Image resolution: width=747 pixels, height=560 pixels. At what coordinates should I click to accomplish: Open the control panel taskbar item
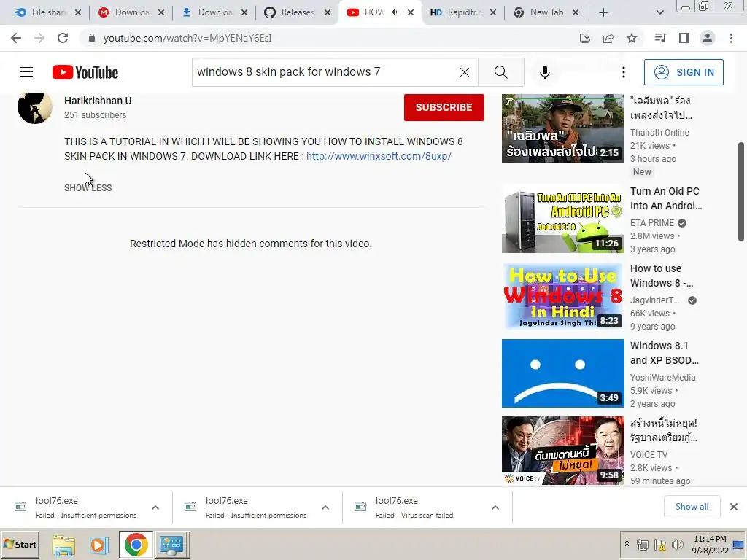point(172,545)
